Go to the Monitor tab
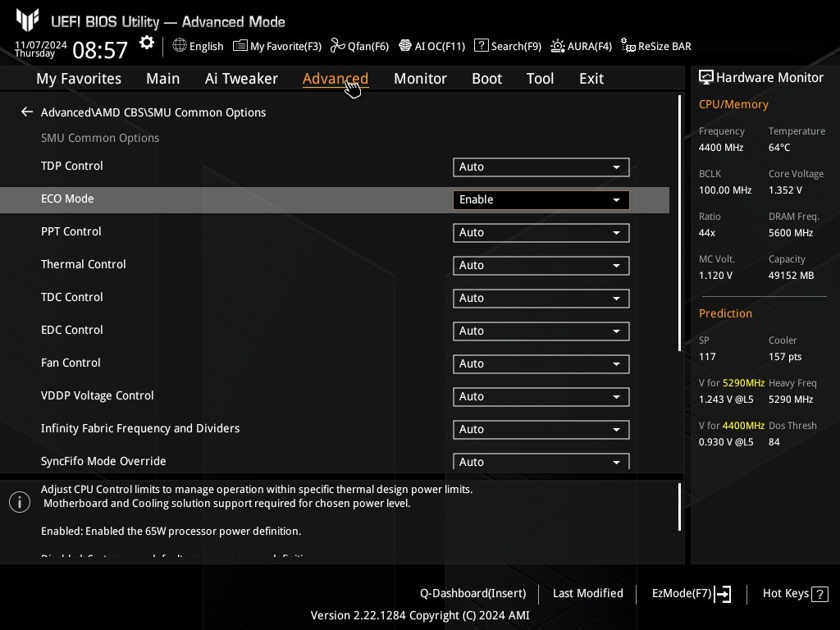This screenshot has height=630, width=840. point(420,79)
